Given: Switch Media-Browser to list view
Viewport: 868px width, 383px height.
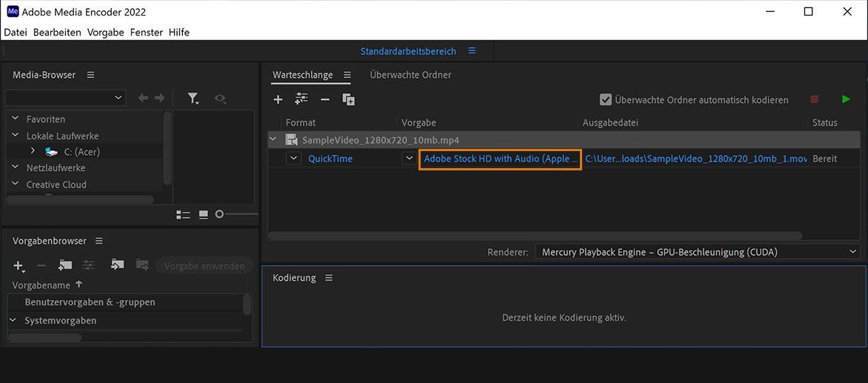Looking at the screenshot, I should (183, 214).
